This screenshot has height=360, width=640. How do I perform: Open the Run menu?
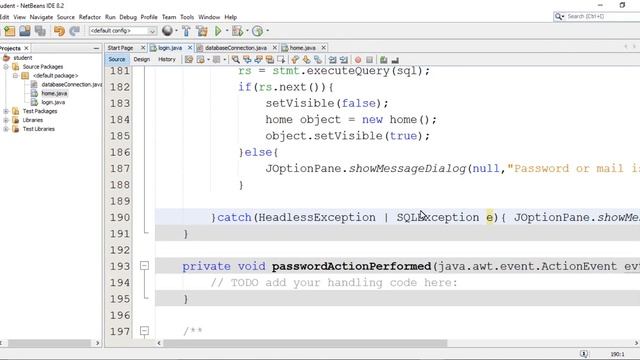110,17
